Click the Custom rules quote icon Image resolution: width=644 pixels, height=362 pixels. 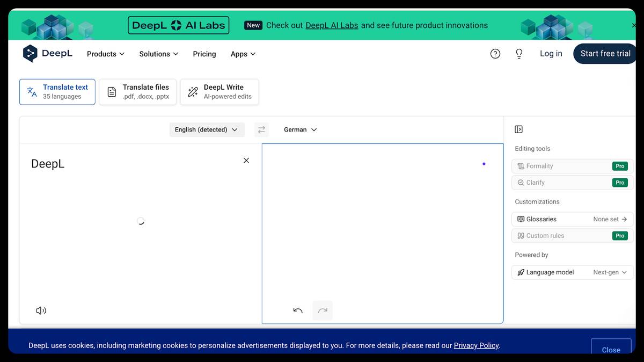point(521,236)
